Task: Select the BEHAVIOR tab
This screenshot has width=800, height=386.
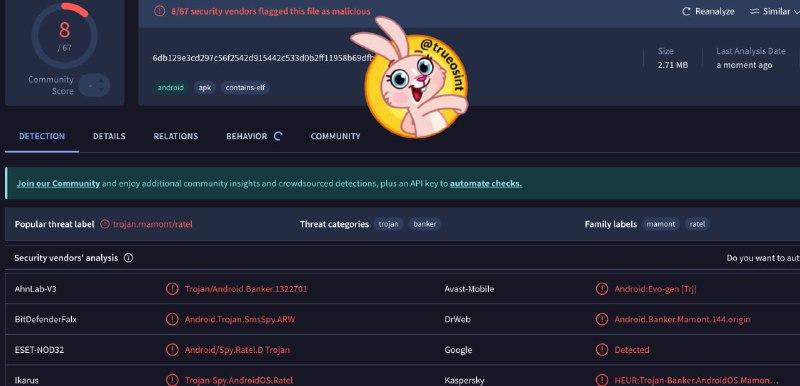Action: pyautogui.click(x=246, y=136)
